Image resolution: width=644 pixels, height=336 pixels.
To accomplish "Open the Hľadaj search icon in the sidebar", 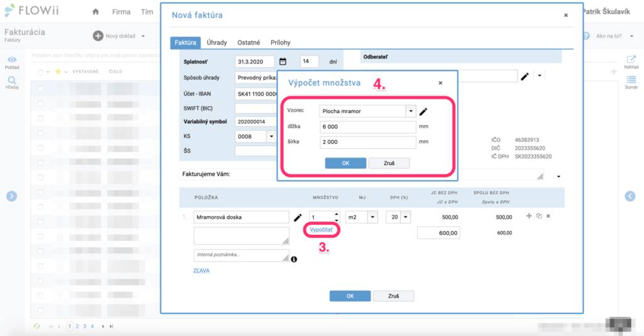I will pyautogui.click(x=12, y=80).
